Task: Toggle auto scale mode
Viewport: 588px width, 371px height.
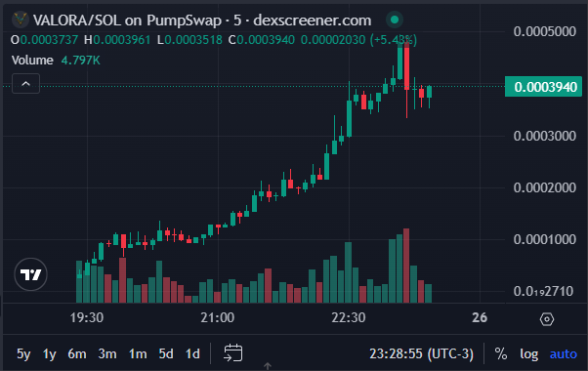Action: (564, 353)
